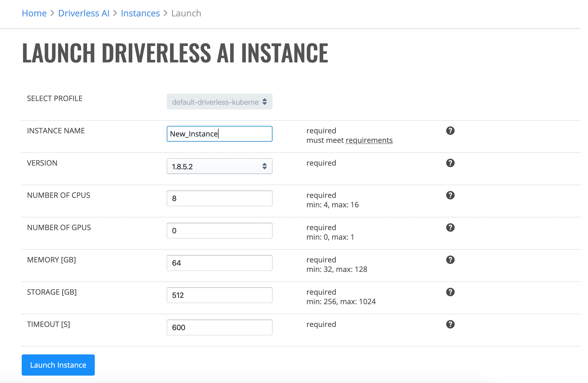Click the requirements link under Instance Name
Image resolution: width=588 pixels, height=383 pixels.
pyautogui.click(x=369, y=140)
